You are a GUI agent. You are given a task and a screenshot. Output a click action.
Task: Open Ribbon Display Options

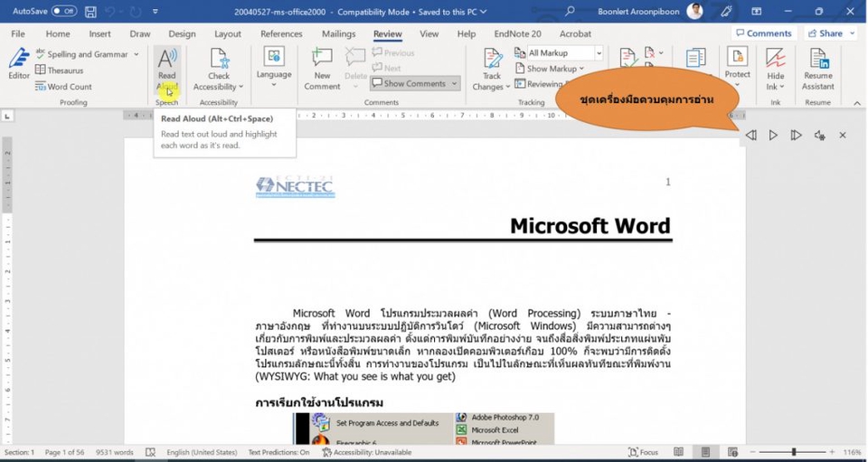756,11
